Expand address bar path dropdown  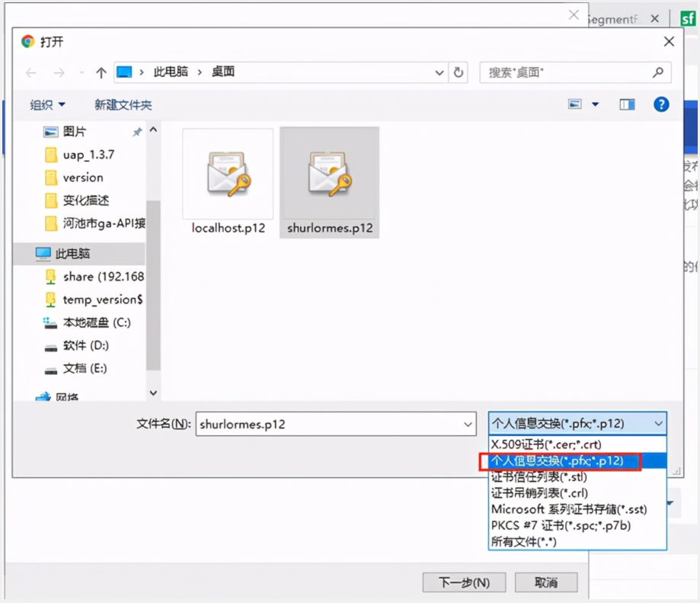(x=439, y=72)
